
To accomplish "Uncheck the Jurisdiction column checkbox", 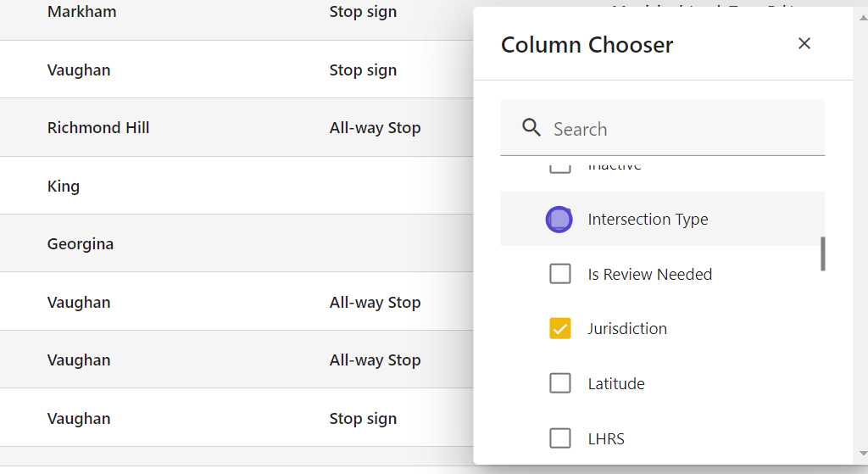I will (560, 328).
